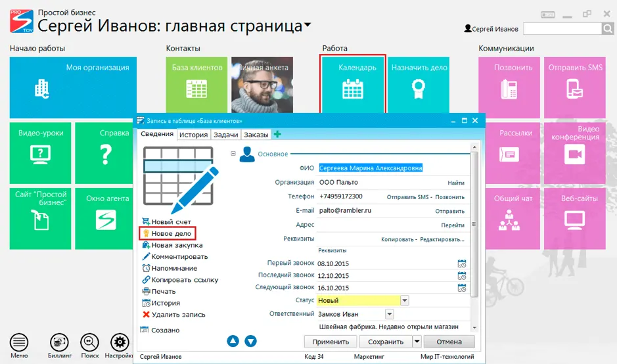Go to previous record with up arrow
Viewport: 617px width, 364px height.
pyautogui.click(x=233, y=341)
